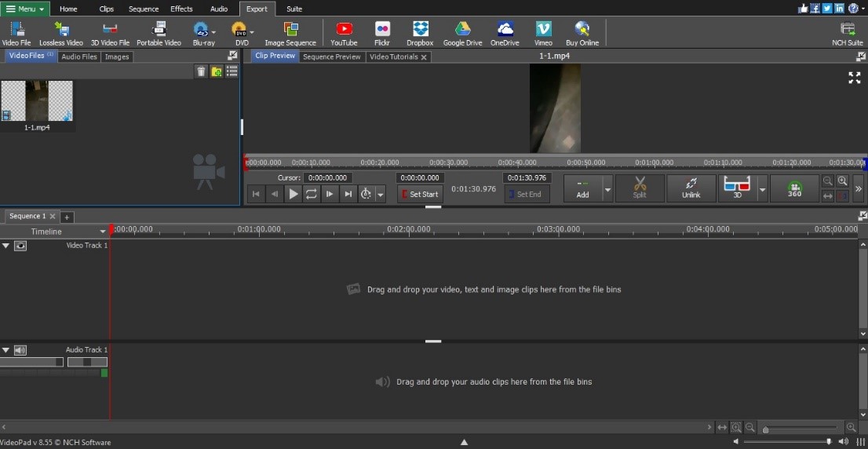Screen dimensions: 868x449
Task: Open the help question mark dropdown
Action: coord(855,9)
